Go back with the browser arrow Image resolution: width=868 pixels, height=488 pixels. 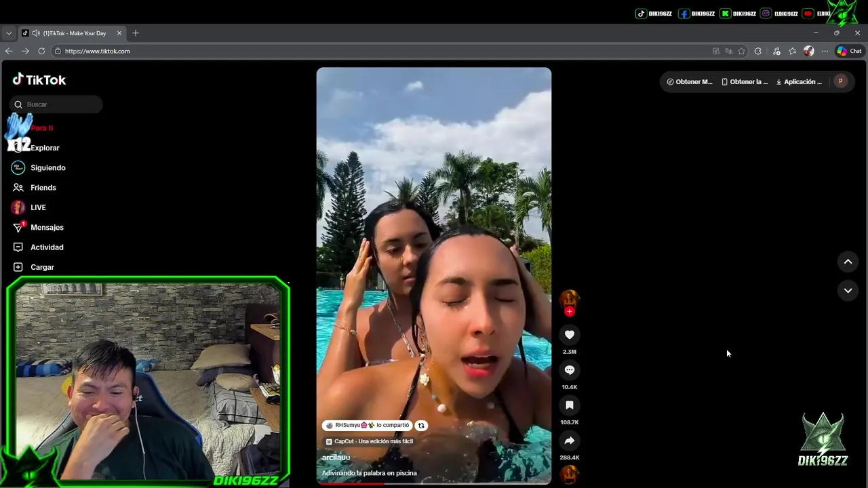[9, 51]
